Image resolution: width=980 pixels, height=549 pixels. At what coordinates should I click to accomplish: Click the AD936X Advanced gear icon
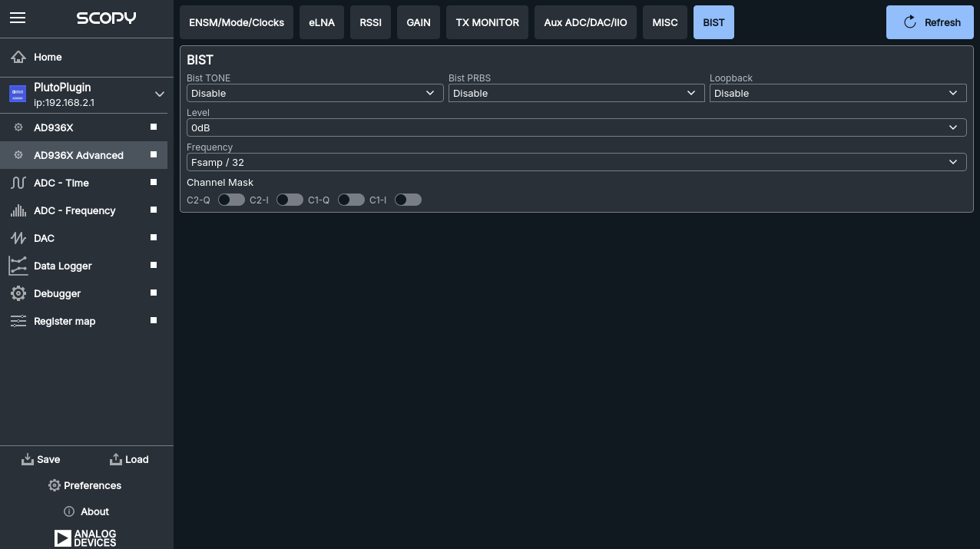[x=18, y=155]
